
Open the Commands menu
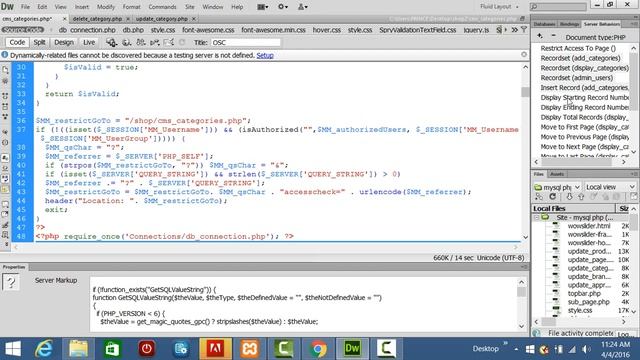(162, 7)
